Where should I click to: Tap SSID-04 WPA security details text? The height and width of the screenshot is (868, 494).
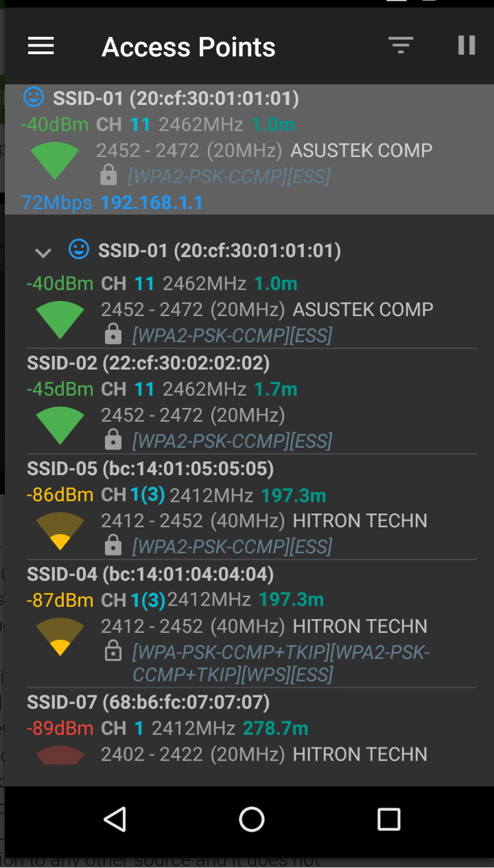coord(281,662)
